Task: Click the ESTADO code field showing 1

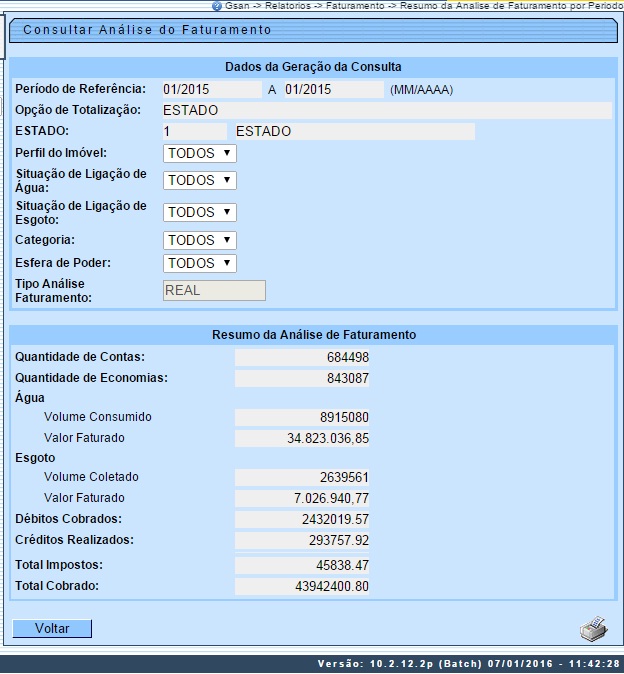Action: tap(193, 131)
